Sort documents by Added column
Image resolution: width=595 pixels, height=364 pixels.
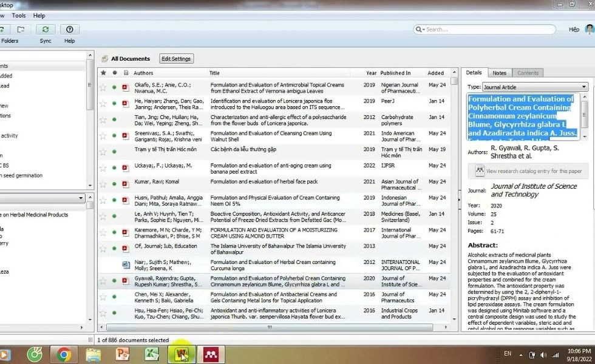435,73
